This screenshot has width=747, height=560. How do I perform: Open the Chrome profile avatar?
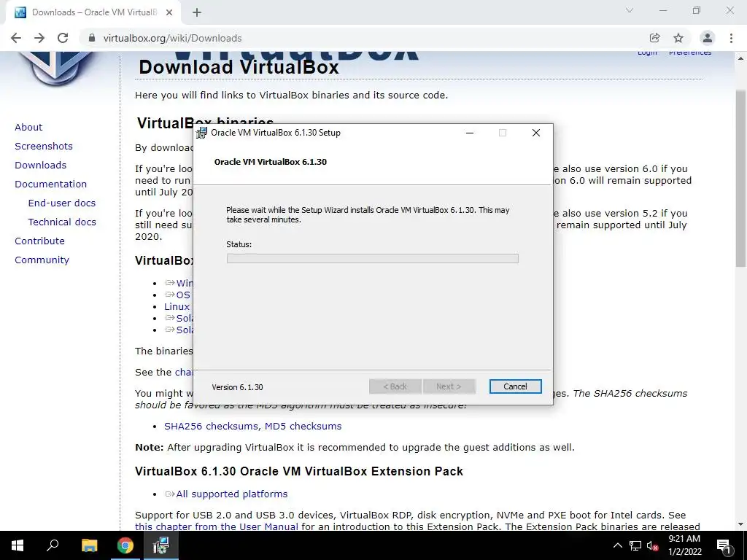(708, 38)
